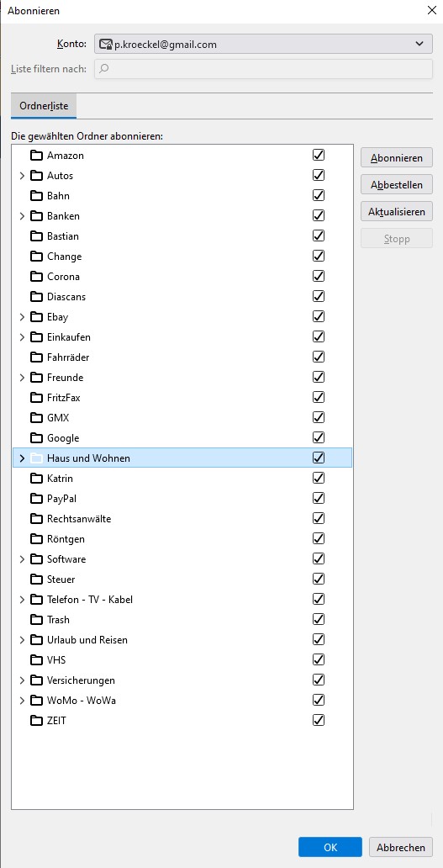The image size is (443, 868).
Task: Expand the Haus und Wohnen folder
Action: (x=22, y=458)
